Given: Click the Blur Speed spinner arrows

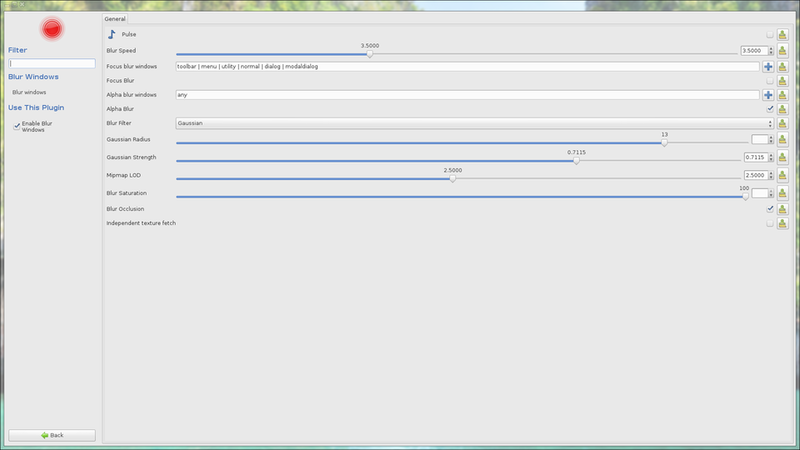Looking at the screenshot, I should tap(771, 51).
